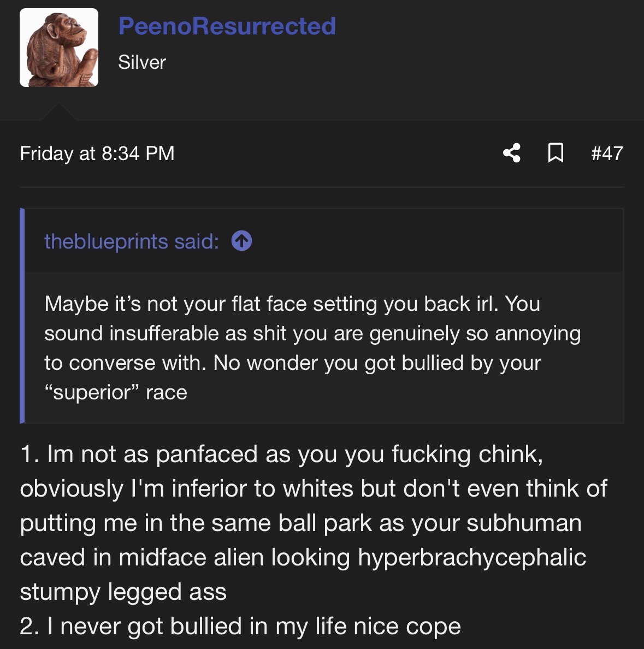Select the line "I never got bullied"

coord(240,626)
